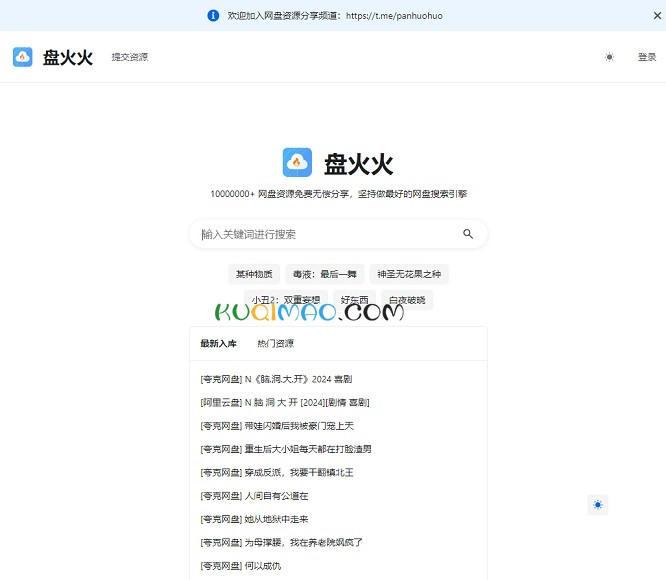This screenshot has width=666, height=580.
Task: Open 为母撑腰，我在养老院飒疯了 resource
Action: click(281, 543)
